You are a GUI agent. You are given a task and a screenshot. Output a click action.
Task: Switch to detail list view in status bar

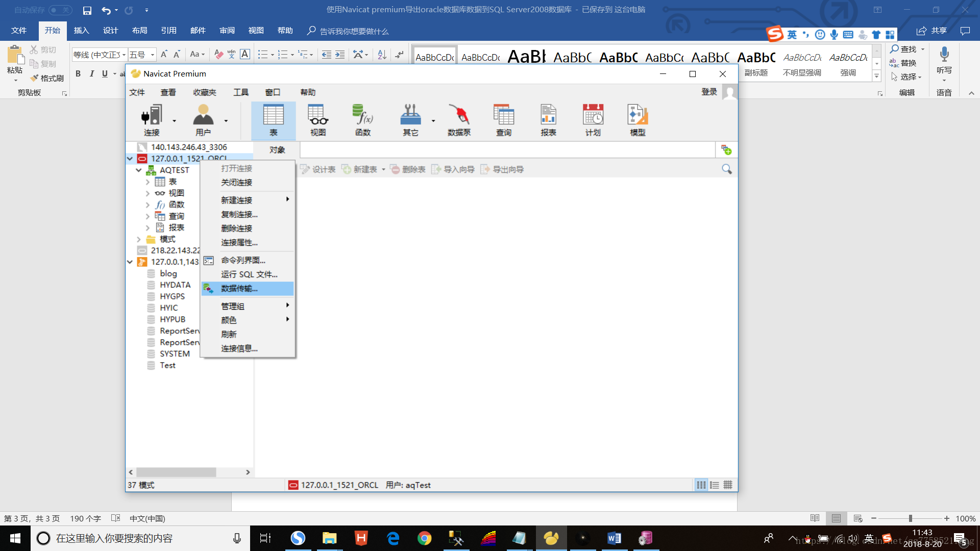click(x=715, y=485)
